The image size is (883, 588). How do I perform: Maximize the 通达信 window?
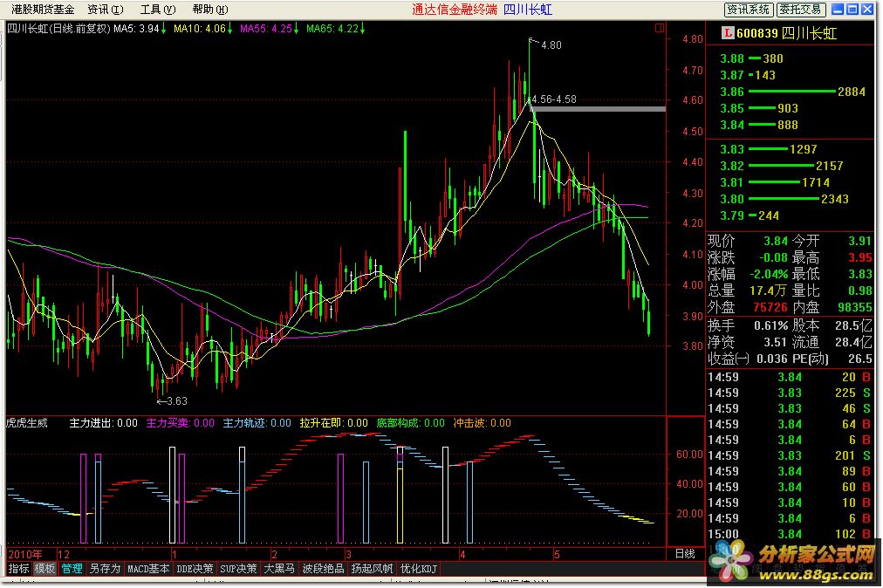[x=852, y=9]
